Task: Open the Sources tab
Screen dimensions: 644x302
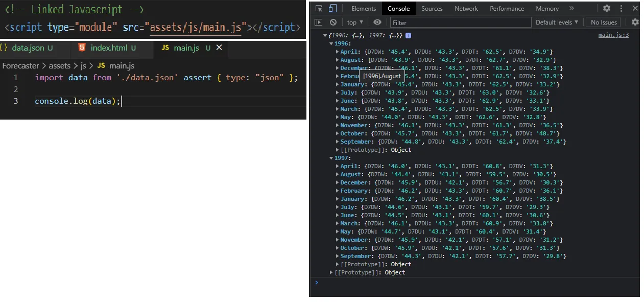Action: tap(432, 9)
